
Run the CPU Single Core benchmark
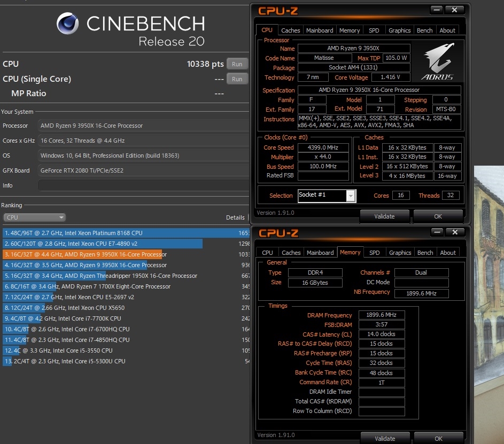tap(237, 79)
